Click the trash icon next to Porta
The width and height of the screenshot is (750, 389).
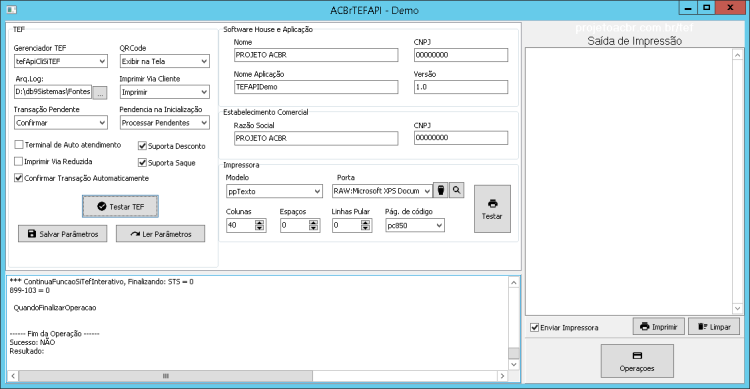(441, 190)
